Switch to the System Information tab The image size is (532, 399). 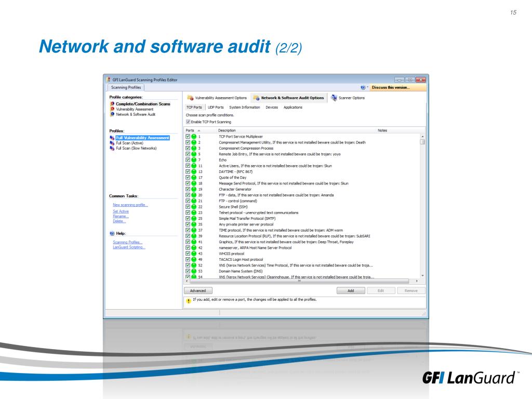(x=245, y=107)
